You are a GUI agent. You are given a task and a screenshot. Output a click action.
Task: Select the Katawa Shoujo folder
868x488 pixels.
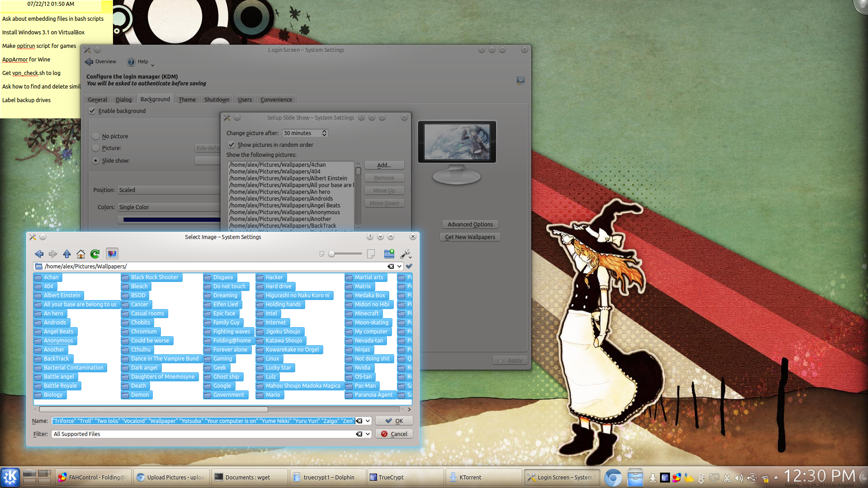pos(281,341)
